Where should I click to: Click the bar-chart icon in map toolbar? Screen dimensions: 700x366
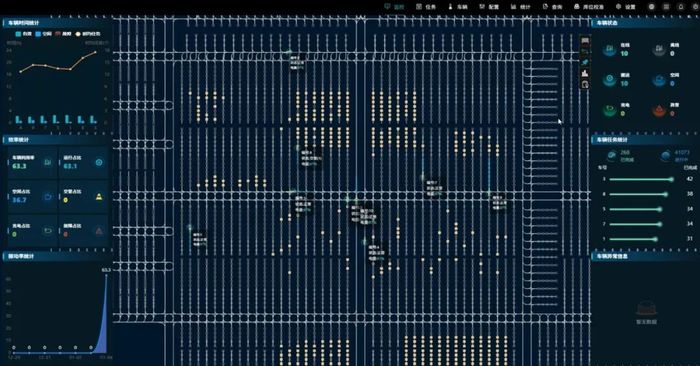[x=585, y=73]
